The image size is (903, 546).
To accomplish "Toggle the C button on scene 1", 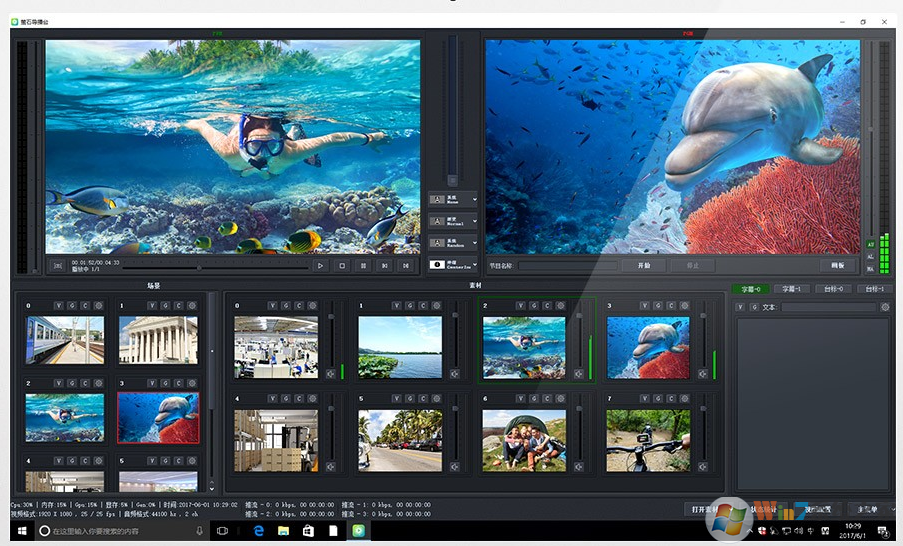I will pos(176,305).
